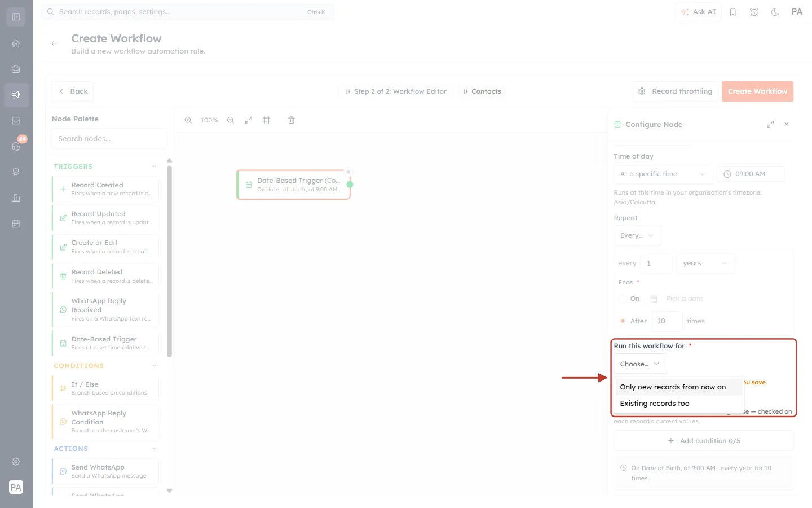Screen dimensions: 812x508
Task: Expand the Configure Node panel
Action: coord(770,124)
